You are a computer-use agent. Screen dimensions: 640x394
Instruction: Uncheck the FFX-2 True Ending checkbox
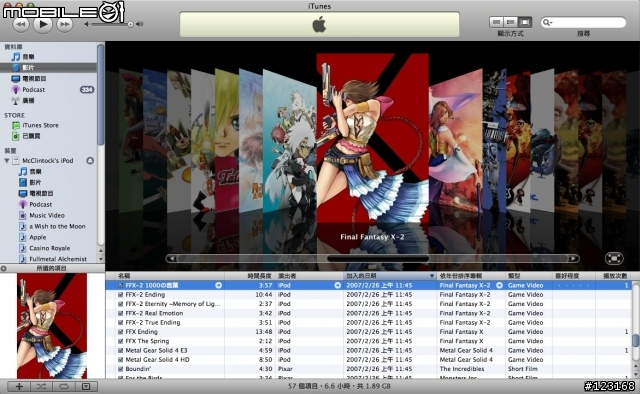(x=120, y=323)
